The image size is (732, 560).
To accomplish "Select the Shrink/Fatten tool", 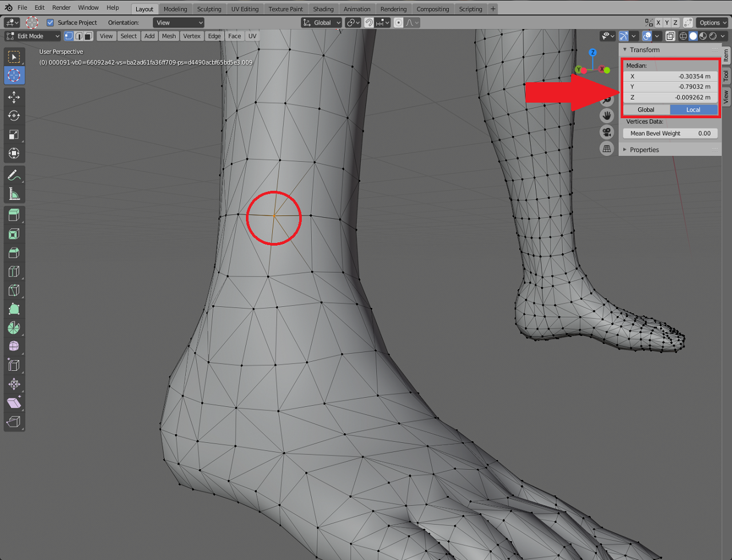I will click(x=14, y=384).
